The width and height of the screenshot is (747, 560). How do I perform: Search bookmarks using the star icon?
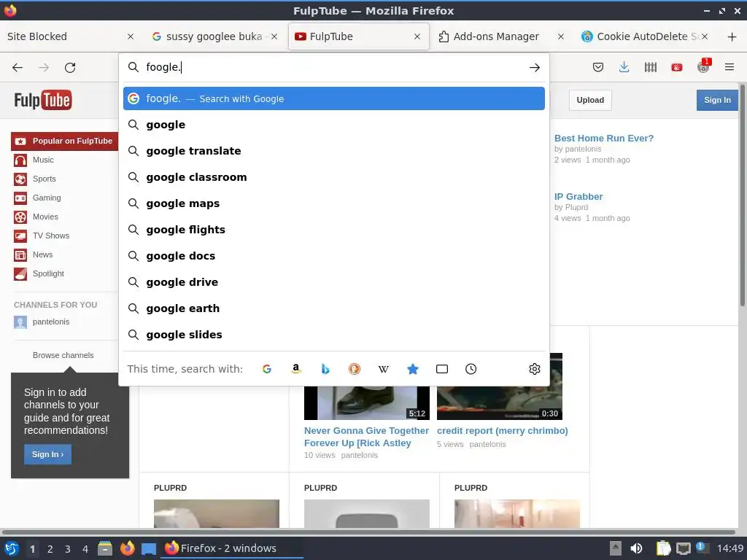(x=413, y=369)
